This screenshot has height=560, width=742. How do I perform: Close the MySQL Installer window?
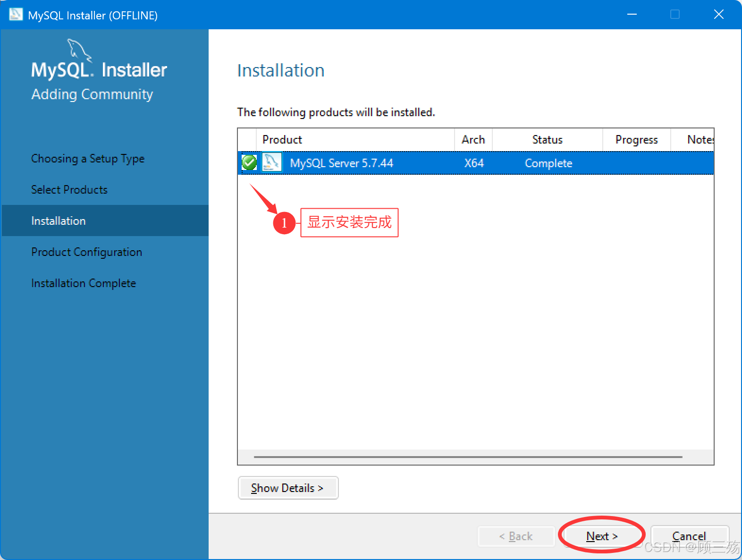tap(719, 15)
